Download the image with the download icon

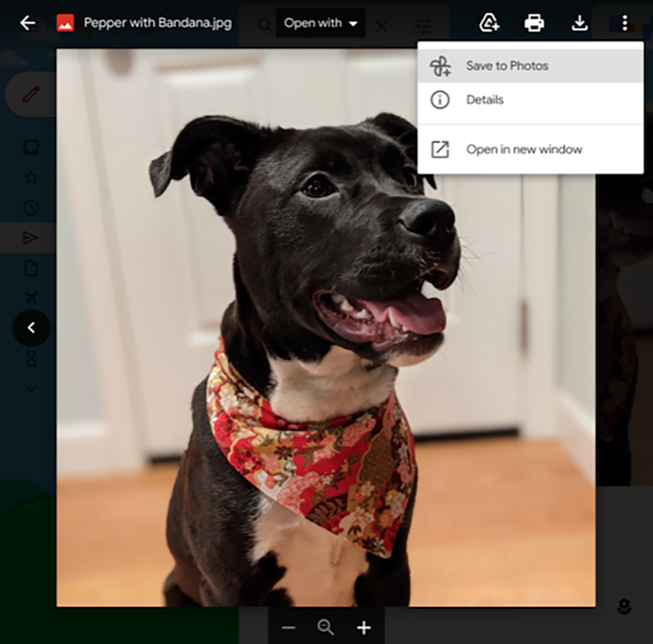[x=580, y=23]
